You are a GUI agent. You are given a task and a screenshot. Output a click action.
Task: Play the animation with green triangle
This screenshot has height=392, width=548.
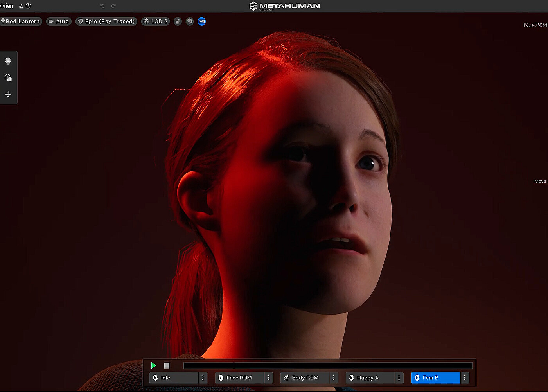[x=154, y=365]
